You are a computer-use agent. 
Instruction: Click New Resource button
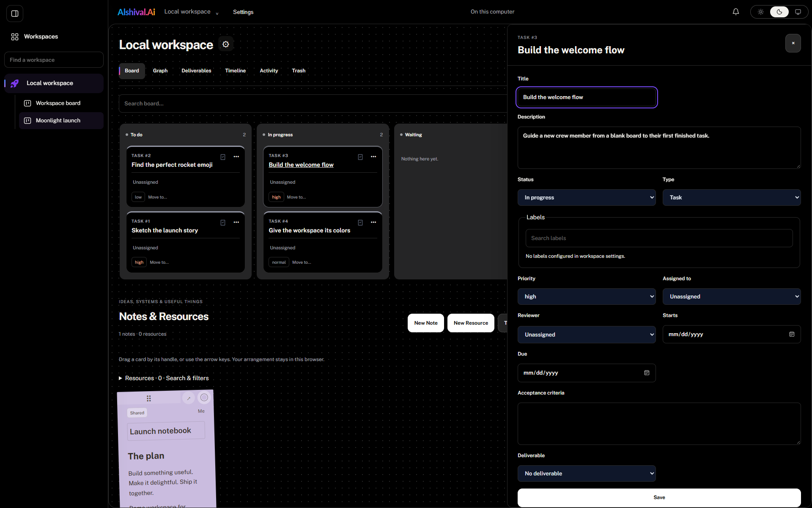coord(471,323)
